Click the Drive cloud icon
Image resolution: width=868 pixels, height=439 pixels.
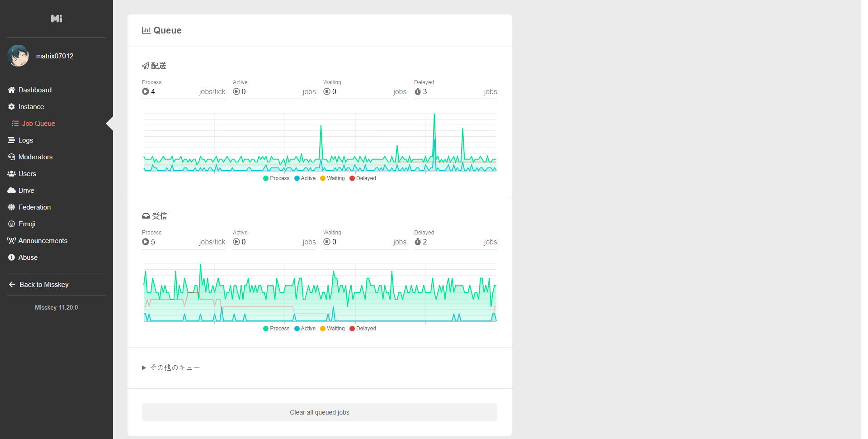click(x=12, y=191)
